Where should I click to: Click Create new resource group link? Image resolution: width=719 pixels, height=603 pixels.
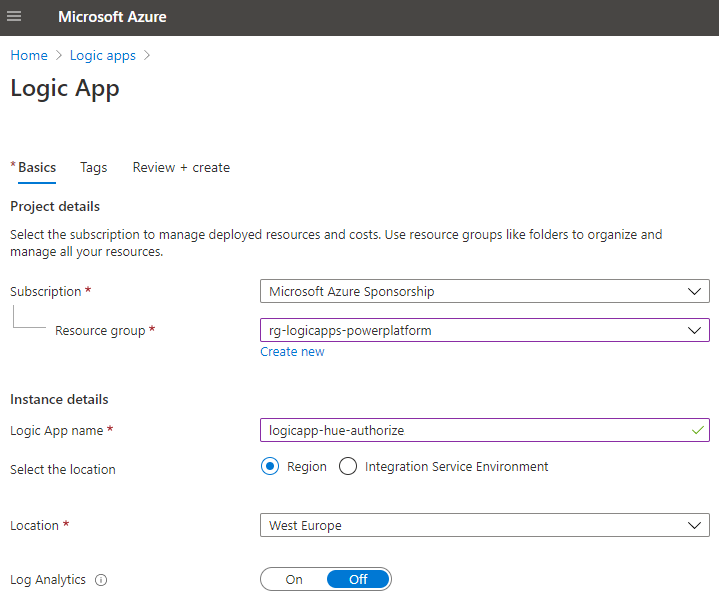coord(292,352)
